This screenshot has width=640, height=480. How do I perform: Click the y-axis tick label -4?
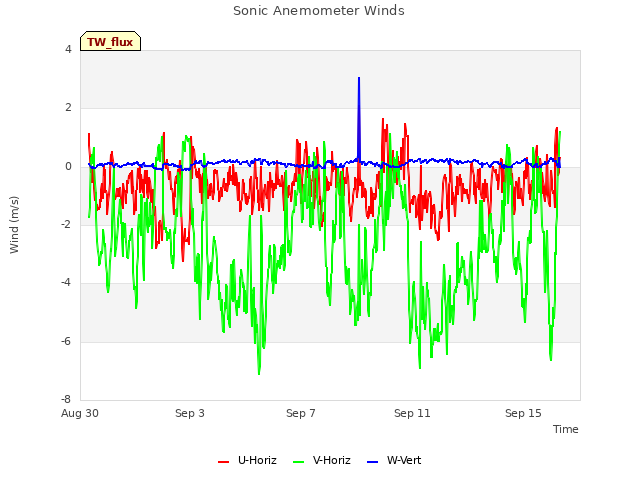click(x=66, y=282)
